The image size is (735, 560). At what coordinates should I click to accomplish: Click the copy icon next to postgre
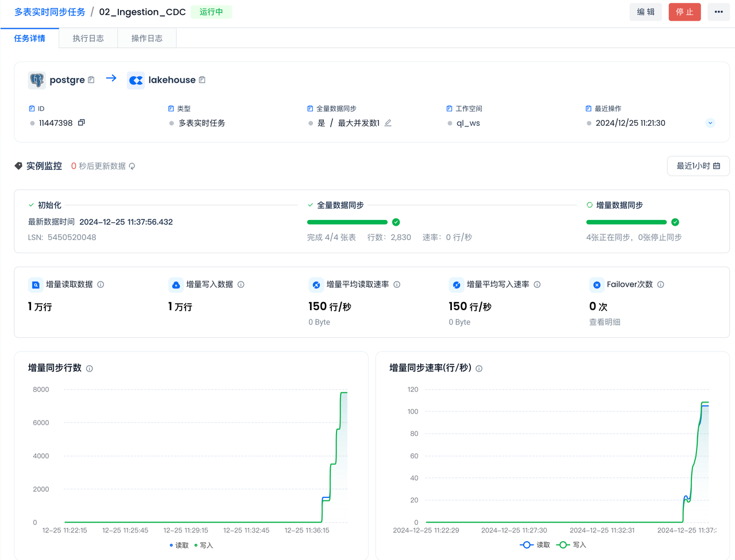point(91,80)
